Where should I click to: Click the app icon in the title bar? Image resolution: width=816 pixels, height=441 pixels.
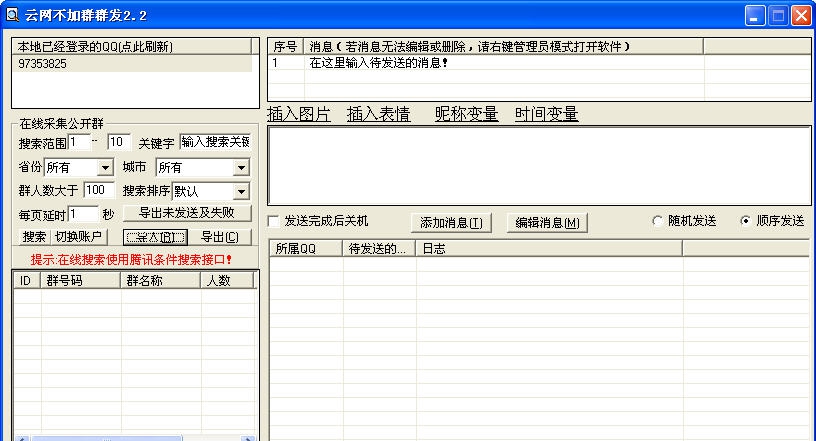(x=11, y=15)
